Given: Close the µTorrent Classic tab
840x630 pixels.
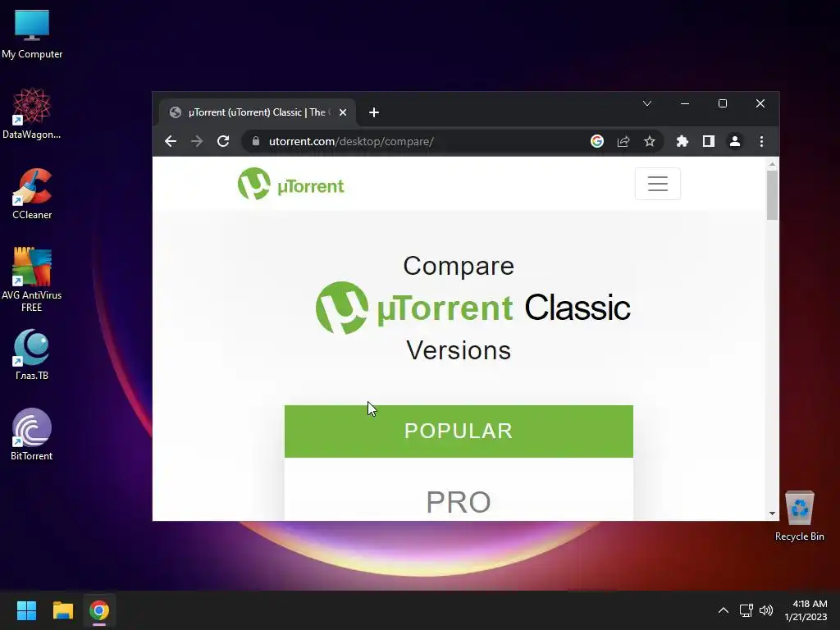Looking at the screenshot, I should pyautogui.click(x=343, y=112).
